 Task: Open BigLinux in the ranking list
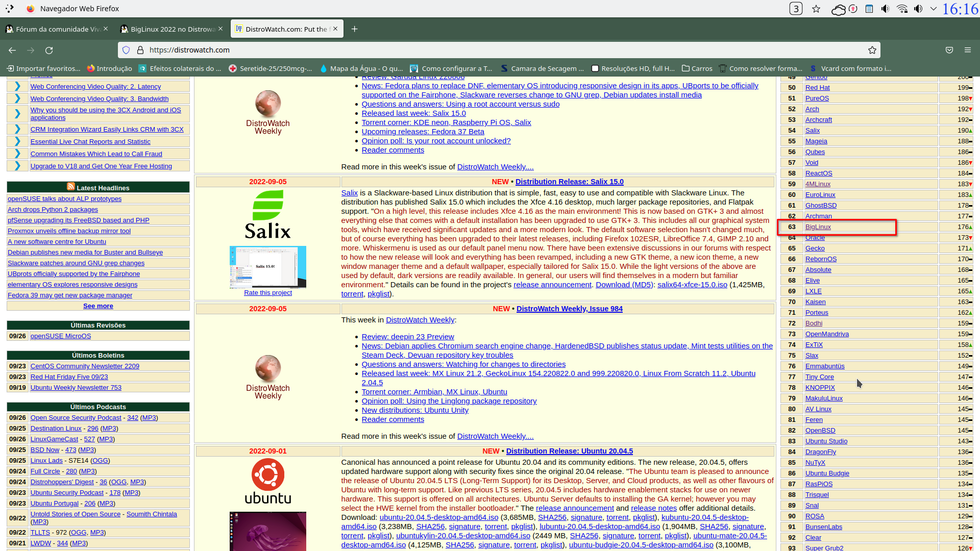[818, 227]
